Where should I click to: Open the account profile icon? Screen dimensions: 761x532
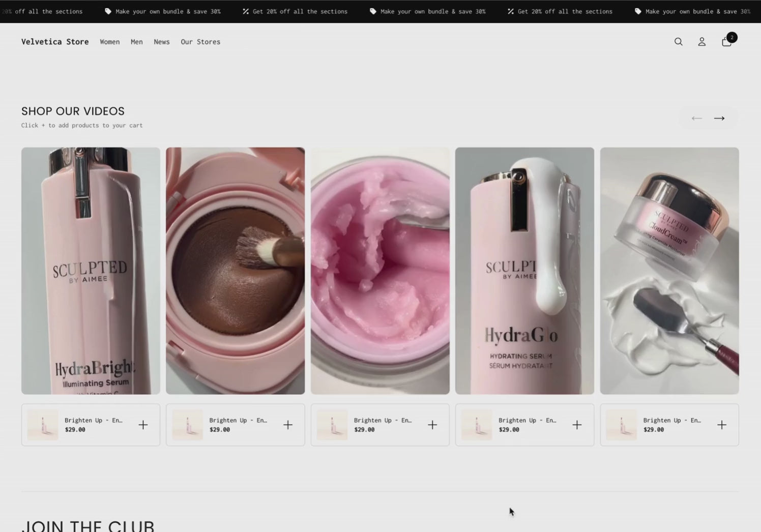pos(701,42)
